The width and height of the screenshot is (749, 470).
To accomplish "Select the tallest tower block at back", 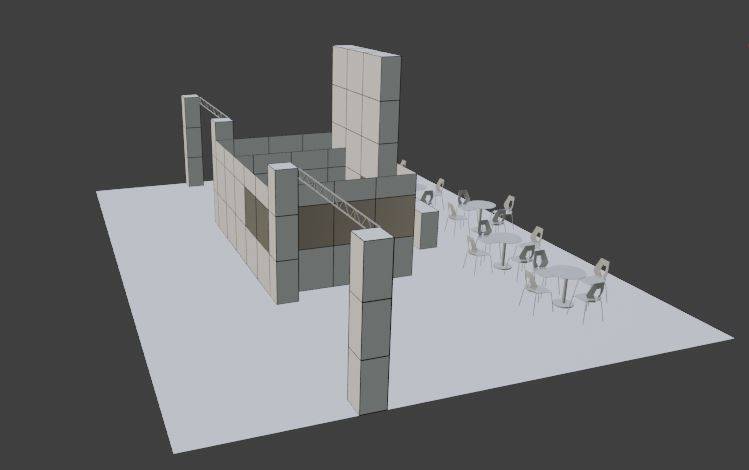I will 365,100.
